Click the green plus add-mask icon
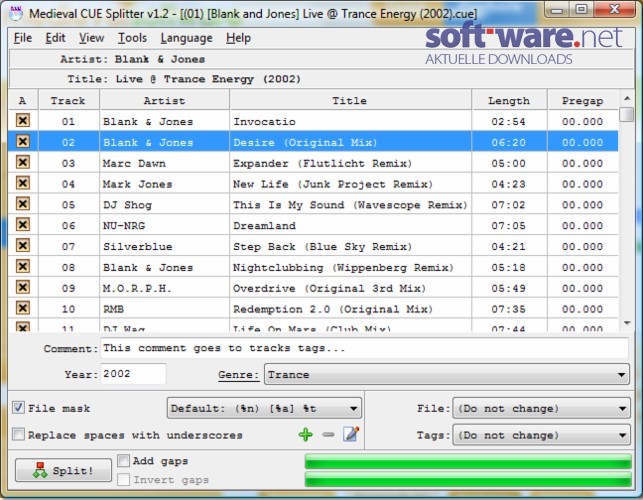The image size is (643, 500). click(x=306, y=434)
